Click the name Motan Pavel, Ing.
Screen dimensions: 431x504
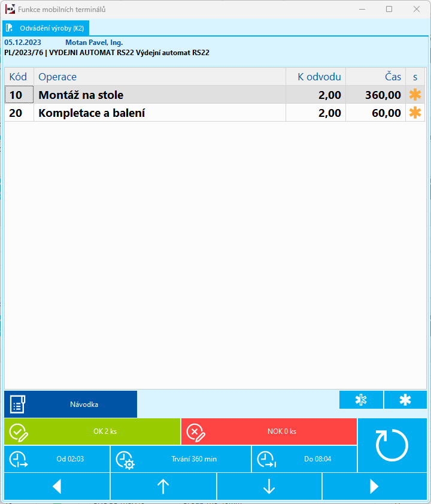point(94,43)
